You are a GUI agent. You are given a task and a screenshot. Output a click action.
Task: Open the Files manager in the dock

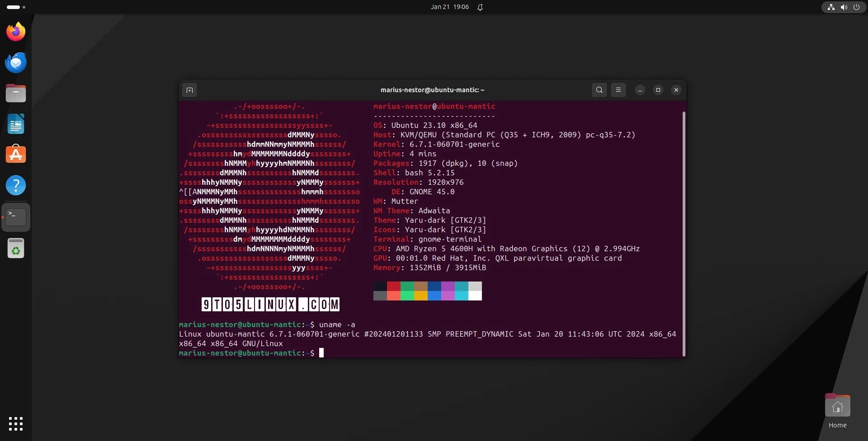pyautogui.click(x=16, y=93)
